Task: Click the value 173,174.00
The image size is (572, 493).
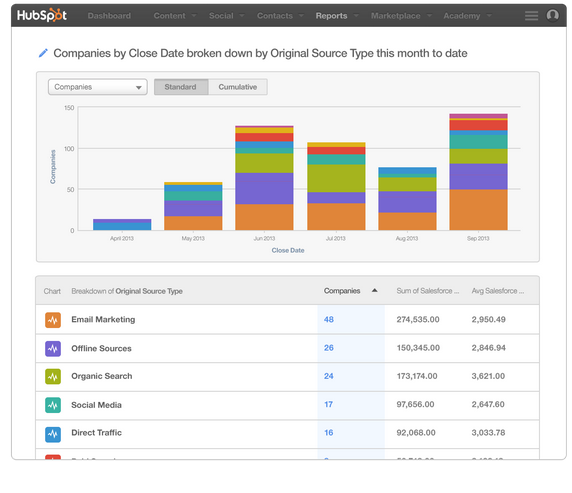Action: [417, 376]
